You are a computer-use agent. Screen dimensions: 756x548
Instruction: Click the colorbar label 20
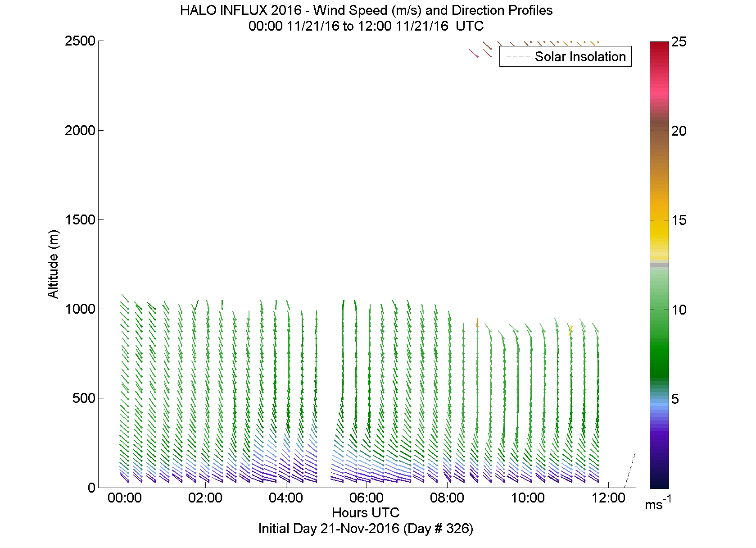pos(679,131)
